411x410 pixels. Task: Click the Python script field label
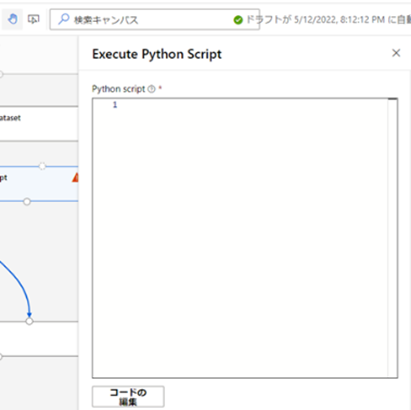point(119,89)
